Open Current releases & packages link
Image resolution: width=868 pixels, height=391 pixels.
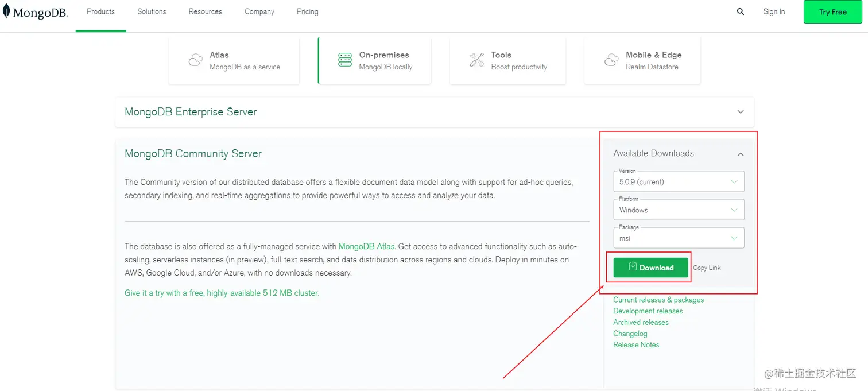coord(658,300)
